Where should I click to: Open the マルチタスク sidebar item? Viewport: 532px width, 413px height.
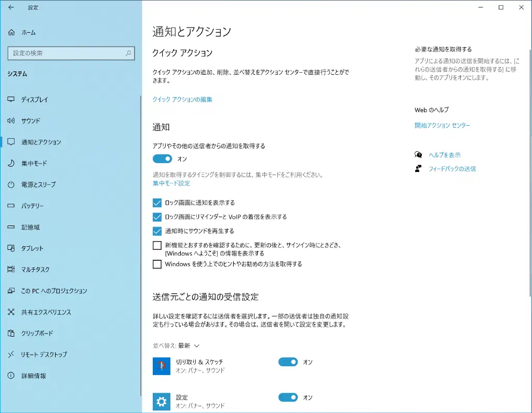pyautogui.click(x=35, y=270)
